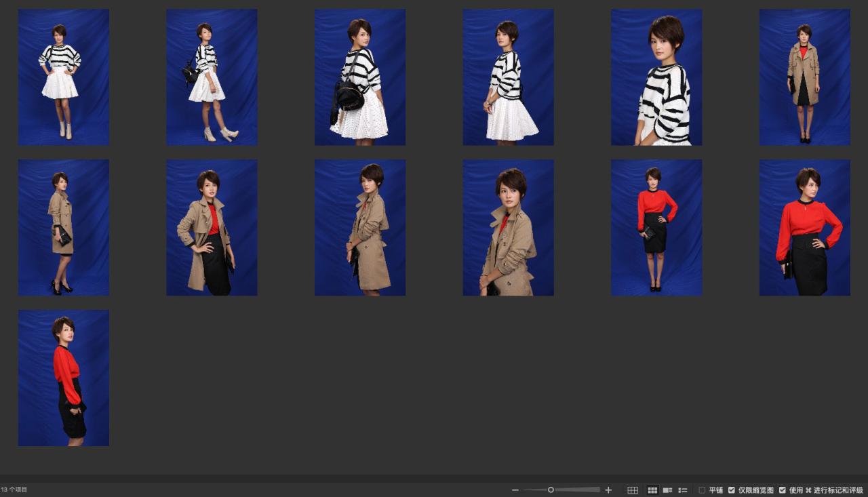Switch to the filmstrip grid view icon
Image resolution: width=868 pixels, height=497 pixels.
633,490
